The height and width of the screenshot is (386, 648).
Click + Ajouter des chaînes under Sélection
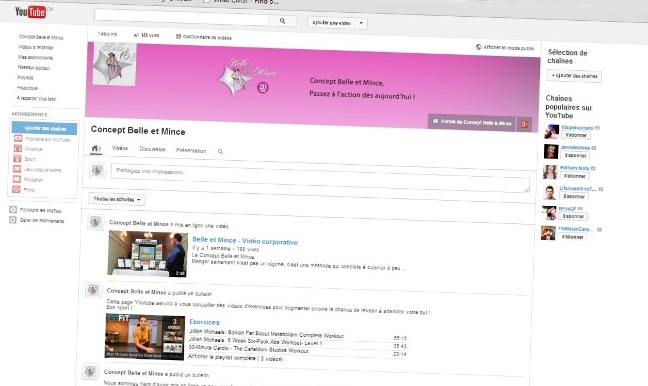tap(574, 76)
